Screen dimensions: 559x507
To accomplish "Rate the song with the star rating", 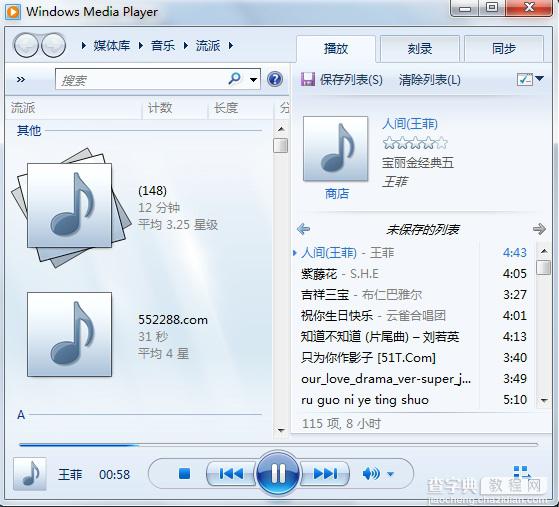I will pos(415,143).
